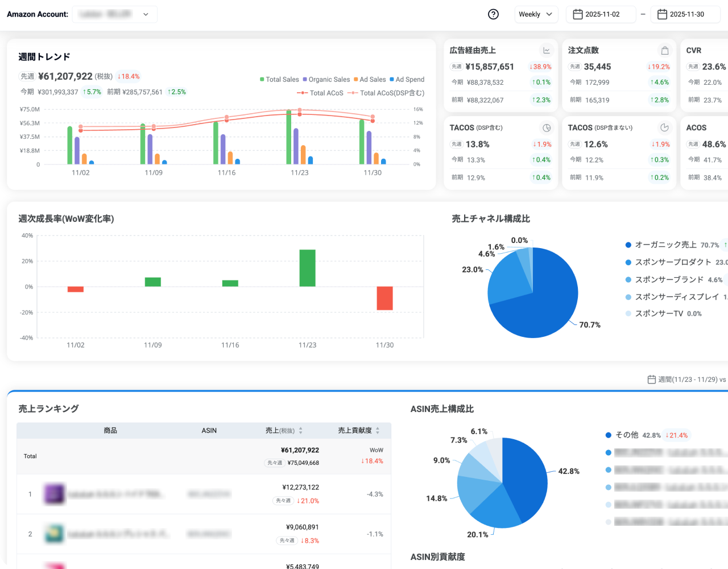Open the Weekly period dropdown

(536, 14)
